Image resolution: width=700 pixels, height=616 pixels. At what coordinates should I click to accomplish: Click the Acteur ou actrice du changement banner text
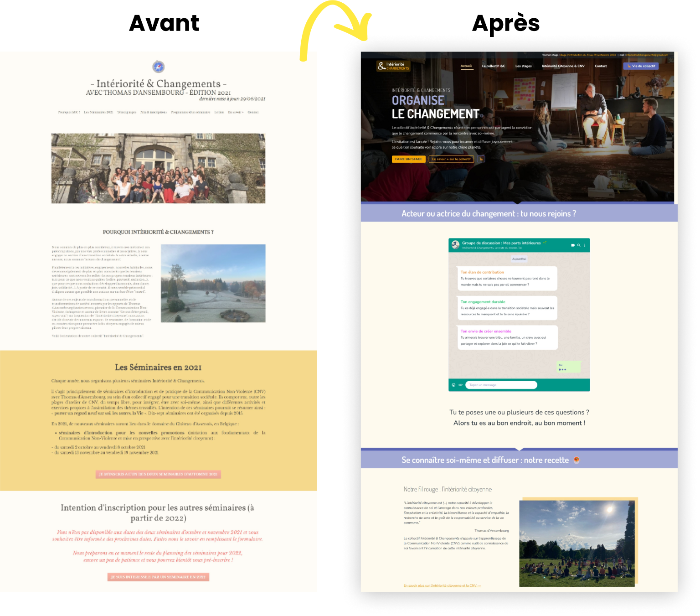pos(489,213)
